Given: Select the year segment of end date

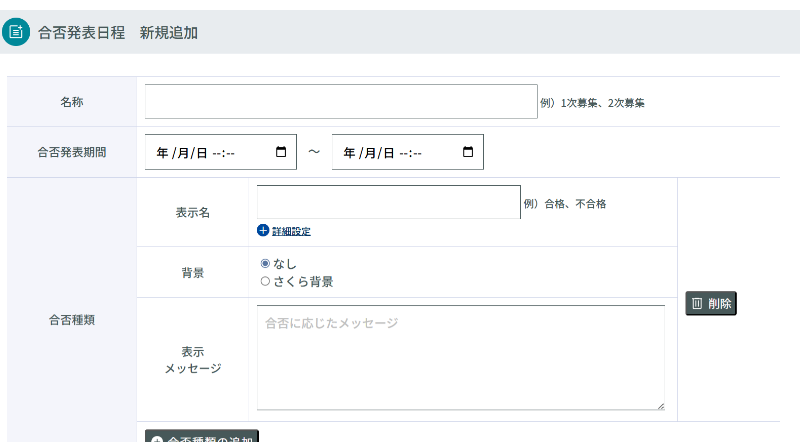Looking at the screenshot, I should pos(349,153).
